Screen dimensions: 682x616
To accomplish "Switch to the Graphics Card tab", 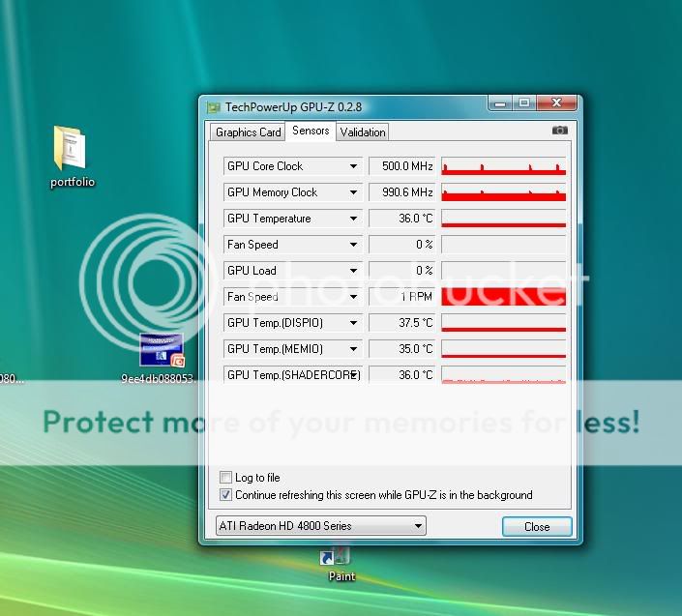I will pos(248,132).
